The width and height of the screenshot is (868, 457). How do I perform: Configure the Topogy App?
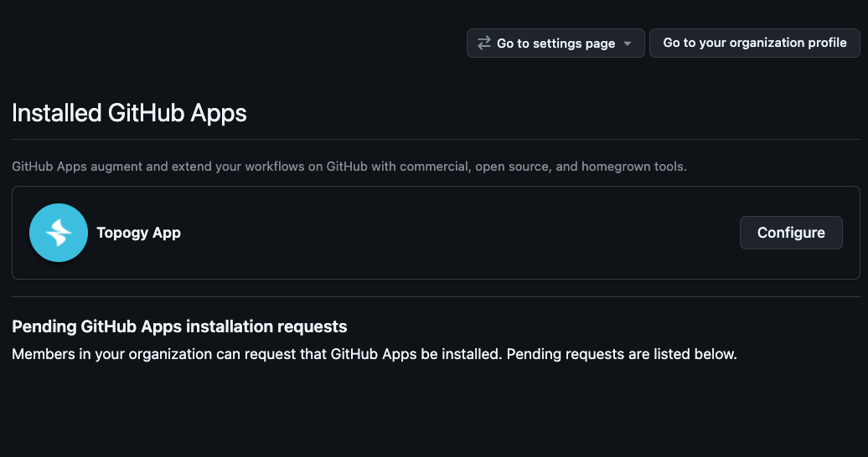pyautogui.click(x=791, y=233)
